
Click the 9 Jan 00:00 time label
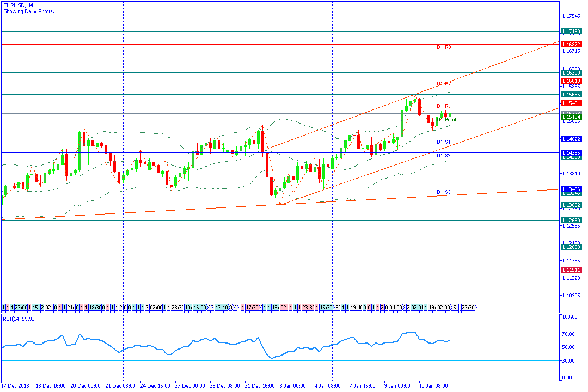(x=397, y=386)
